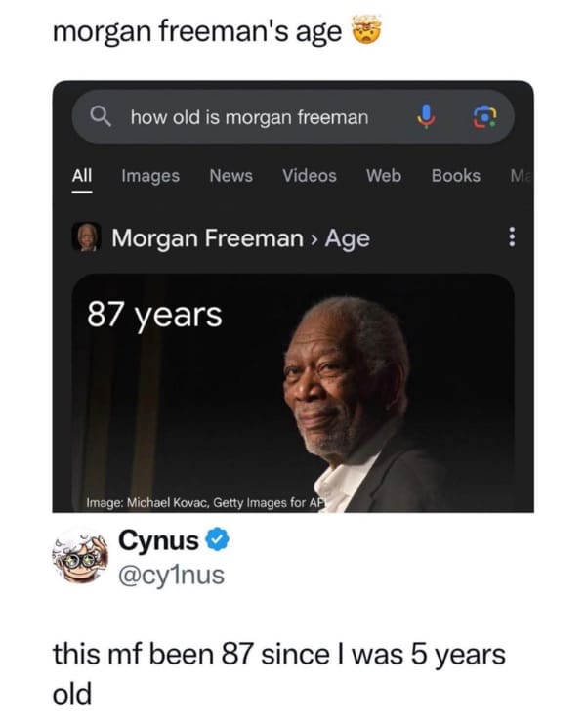Click the large Morgan Freeman photo
This screenshot has height=728, width=586.
tap(361, 401)
